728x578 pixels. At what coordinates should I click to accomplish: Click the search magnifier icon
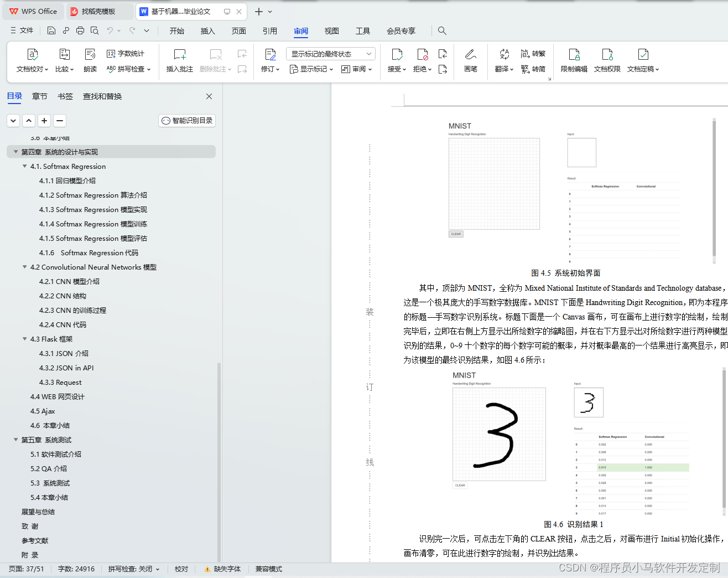(442, 30)
